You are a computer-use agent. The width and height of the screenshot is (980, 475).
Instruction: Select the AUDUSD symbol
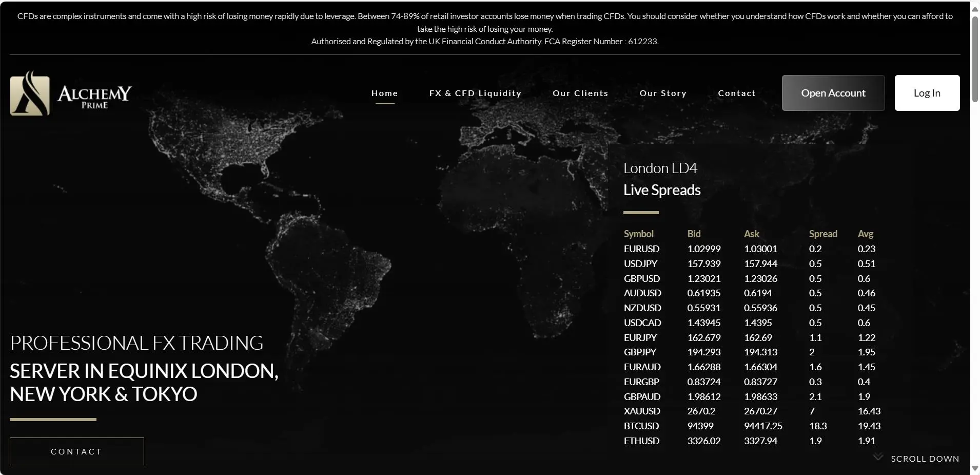[642, 293]
